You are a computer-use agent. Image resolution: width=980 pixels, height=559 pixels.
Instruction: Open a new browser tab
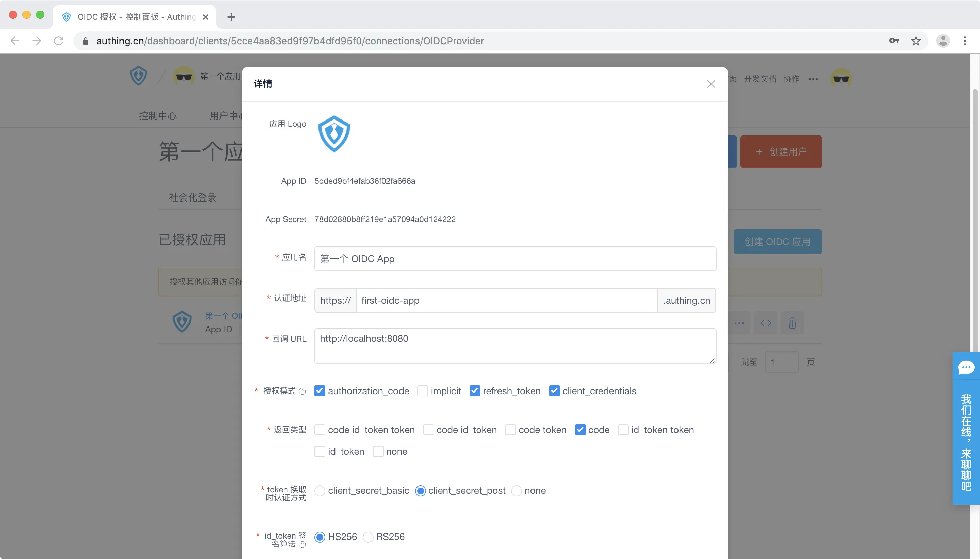pos(231,17)
